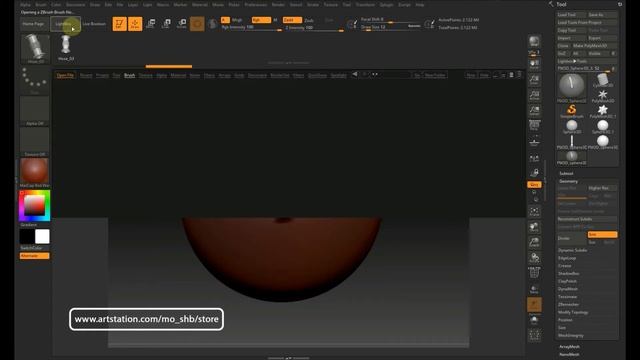Screen dimensions: 640x360
Task: Click the Load Tool button
Action: pos(571,15)
